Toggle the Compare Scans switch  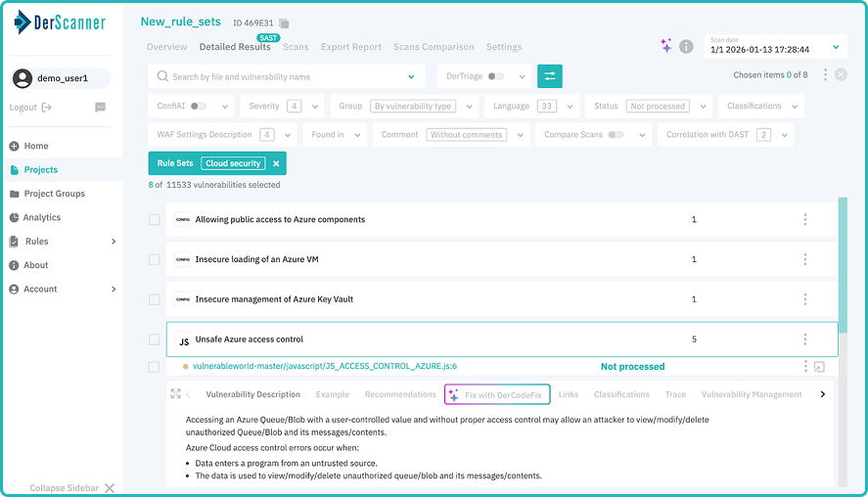pos(616,134)
